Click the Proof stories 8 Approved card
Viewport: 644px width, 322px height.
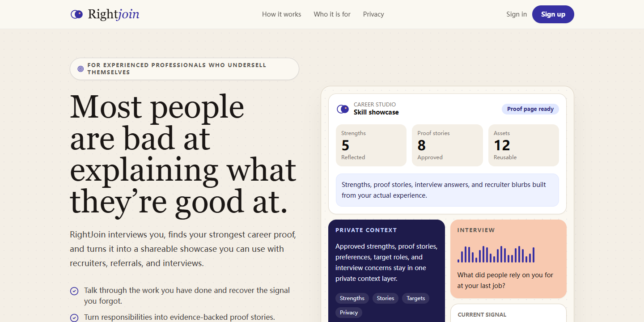pos(447,145)
